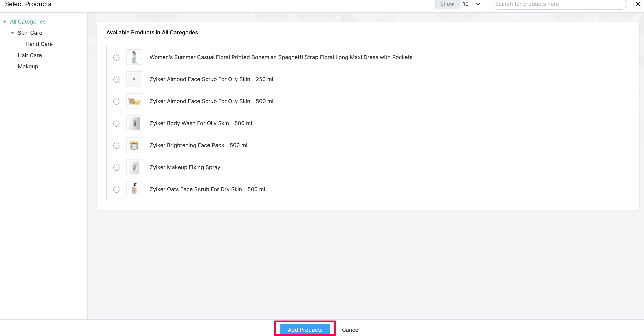Collapse the Skin Care category arrow
644x336 pixels.
click(x=12, y=33)
